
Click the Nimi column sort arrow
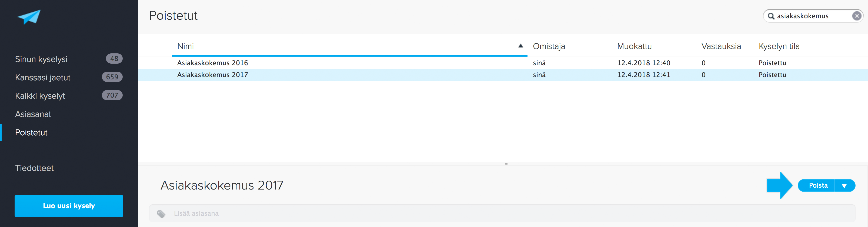(x=520, y=46)
